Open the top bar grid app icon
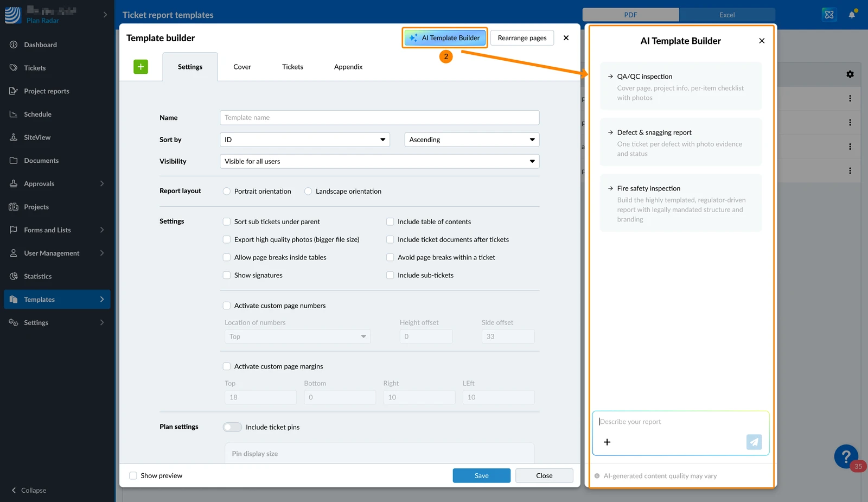 [x=829, y=15]
